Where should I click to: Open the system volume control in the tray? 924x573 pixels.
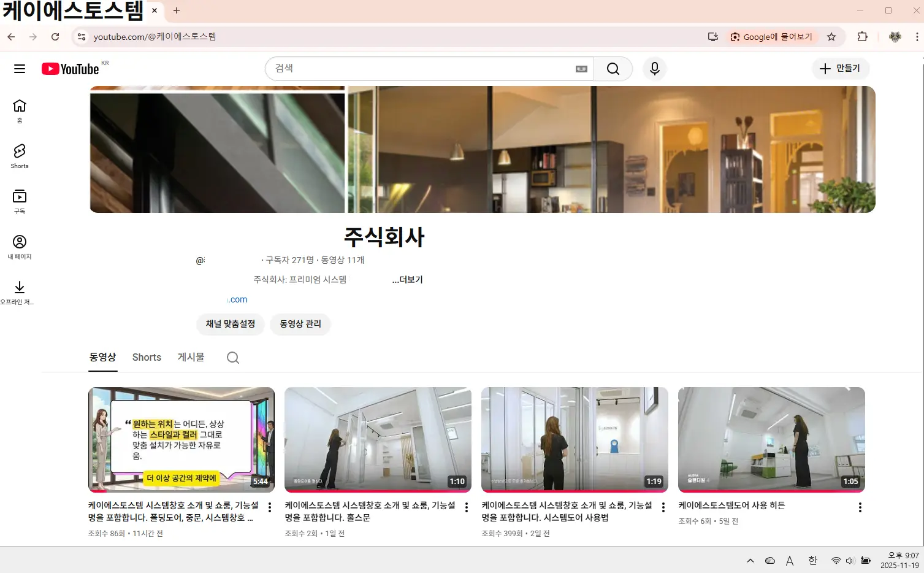(x=849, y=560)
